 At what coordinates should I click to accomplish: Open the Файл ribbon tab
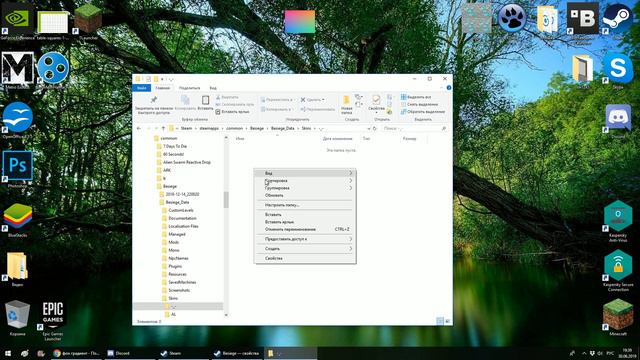coord(142,88)
